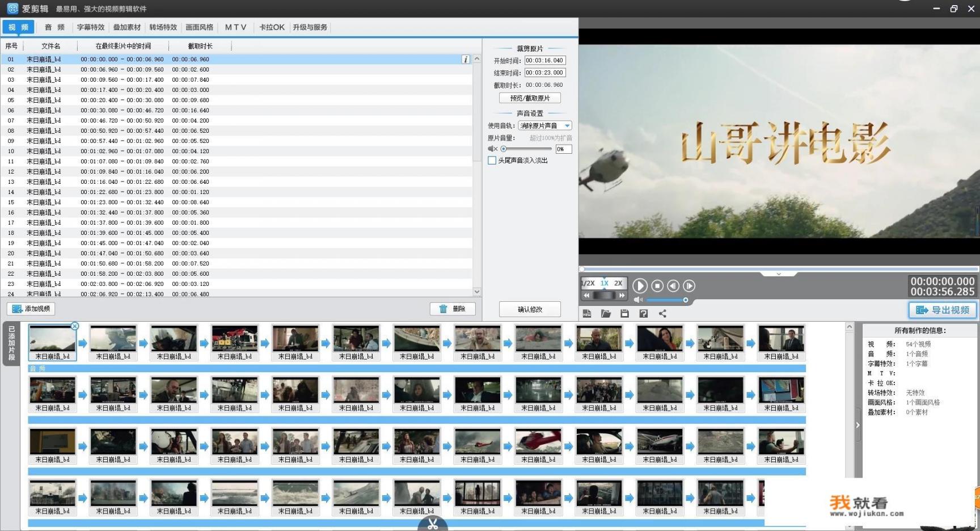Click the 在最终影片中的时间 column header
Viewport: 980px width, 531px height.
[123, 46]
